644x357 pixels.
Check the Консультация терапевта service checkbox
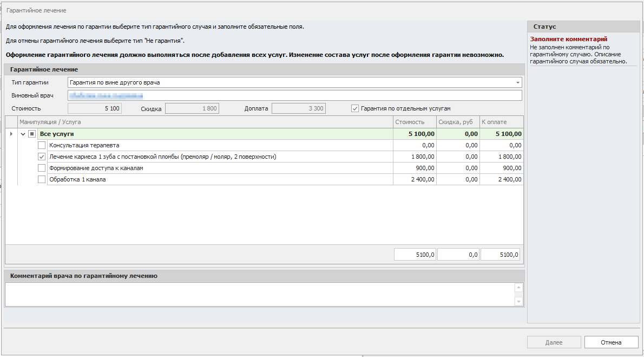pos(42,145)
